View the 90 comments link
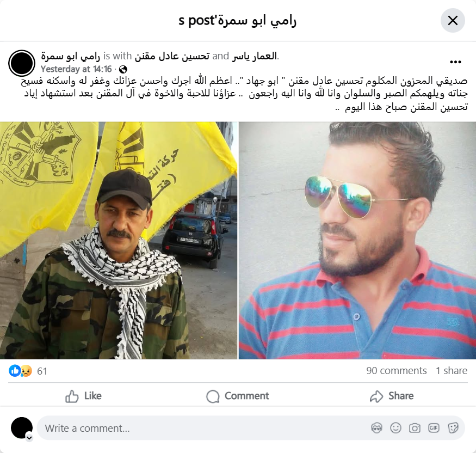The image size is (476, 453). coord(396,371)
